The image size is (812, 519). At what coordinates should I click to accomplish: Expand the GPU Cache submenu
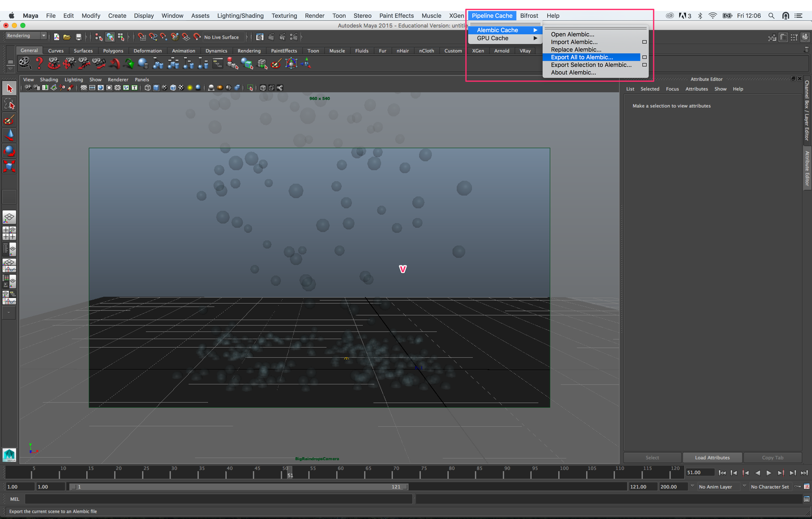[x=505, y=38]
